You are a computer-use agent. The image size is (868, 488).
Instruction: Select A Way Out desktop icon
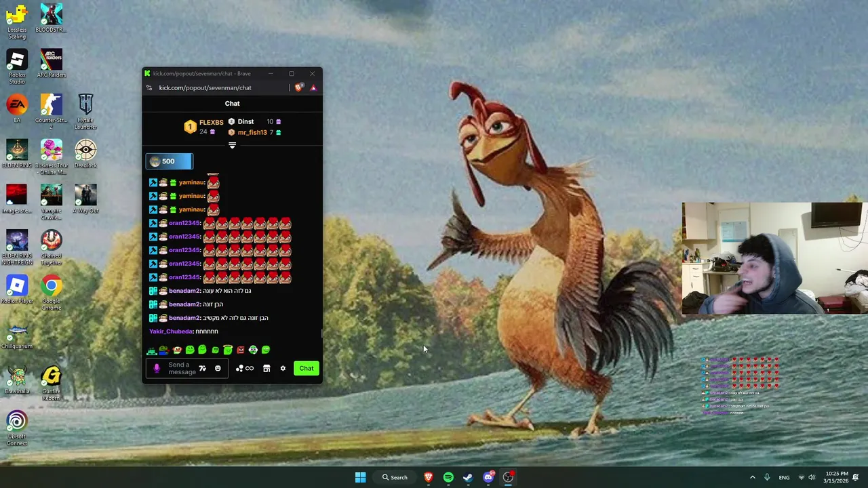coord(85,200)
